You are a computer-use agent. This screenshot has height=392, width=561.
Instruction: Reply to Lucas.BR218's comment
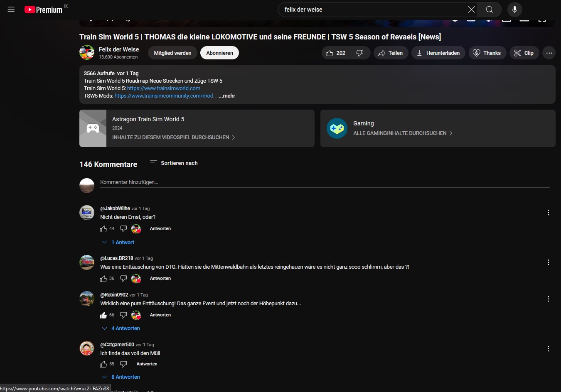tap(160, 279)
